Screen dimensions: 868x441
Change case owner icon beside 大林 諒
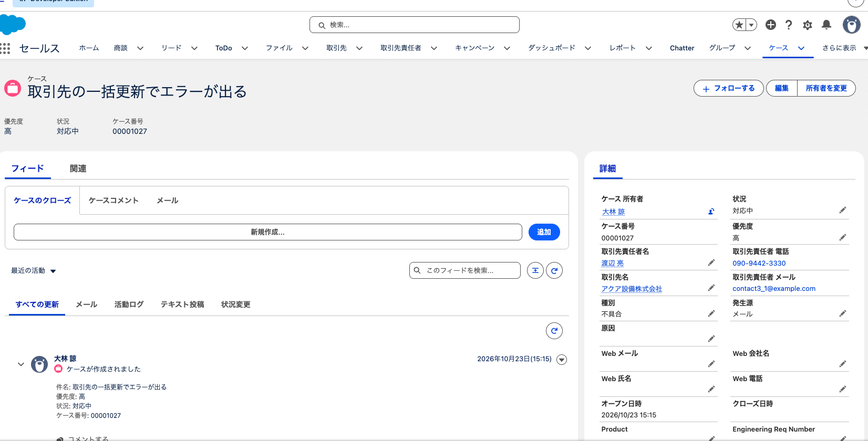pos(711,212)
